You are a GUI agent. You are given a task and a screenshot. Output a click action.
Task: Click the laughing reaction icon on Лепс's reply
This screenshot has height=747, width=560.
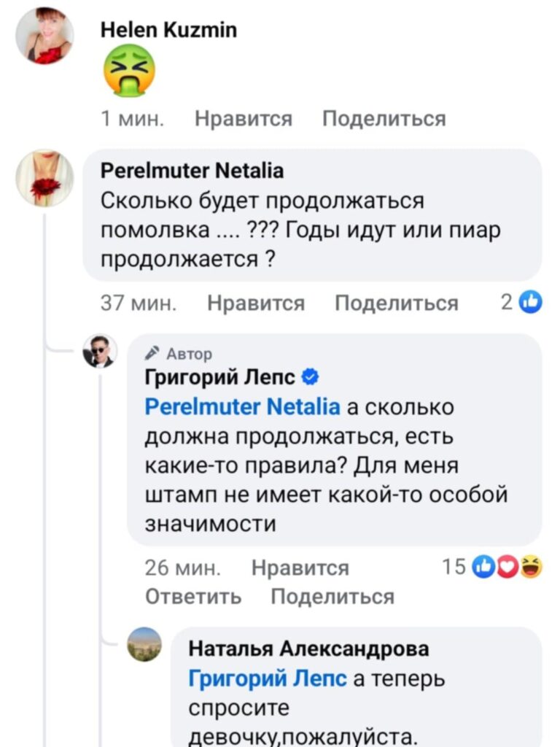tap(530, 566)
